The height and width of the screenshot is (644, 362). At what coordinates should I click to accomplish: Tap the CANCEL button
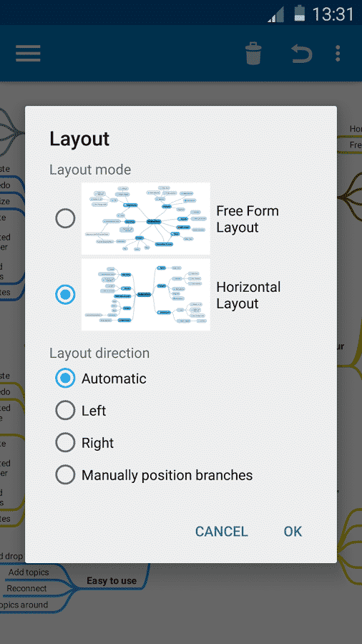(221, 532)
